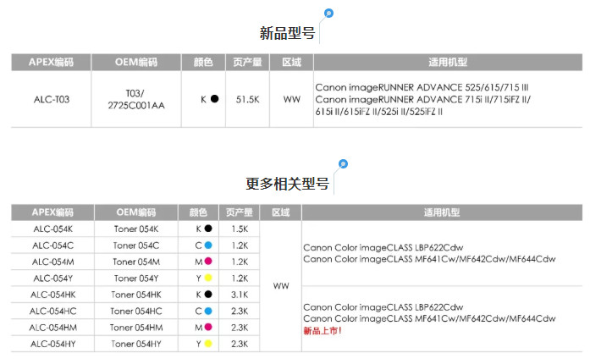Viewport: 590px width, 364px height.
Task: Click the black color dot in ALC-T03 row
Action: 214,99
